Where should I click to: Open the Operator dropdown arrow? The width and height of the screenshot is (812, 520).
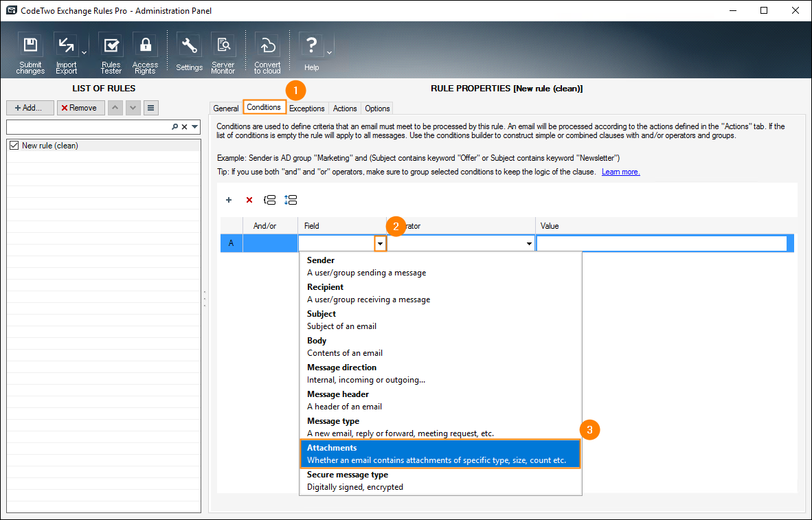point(529,243)
